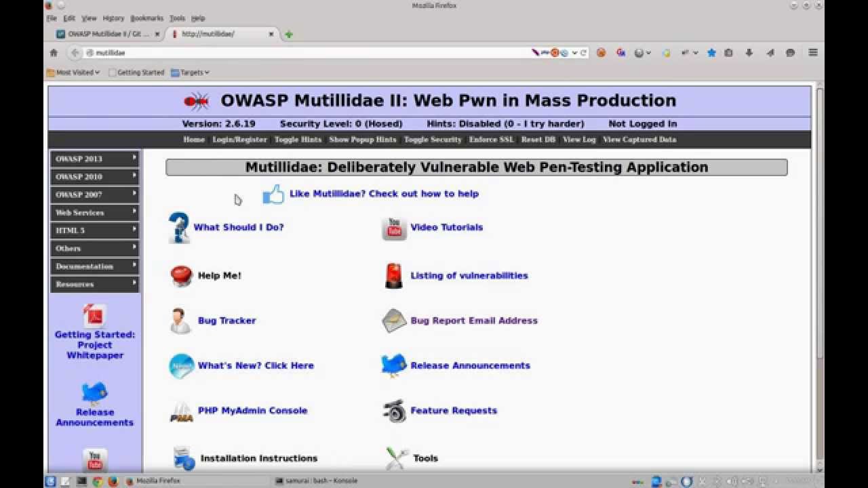Expand the Resources side menu
The image size is (868, 488).
pos(95,285)
